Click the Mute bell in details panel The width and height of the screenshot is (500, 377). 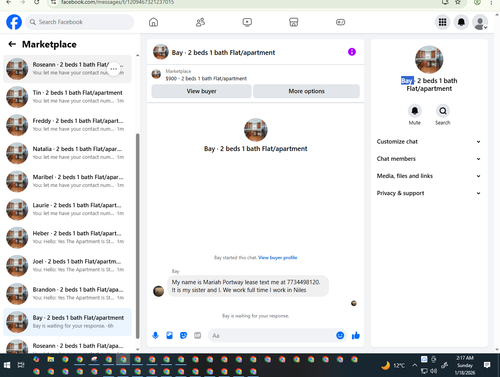[415, 111]
